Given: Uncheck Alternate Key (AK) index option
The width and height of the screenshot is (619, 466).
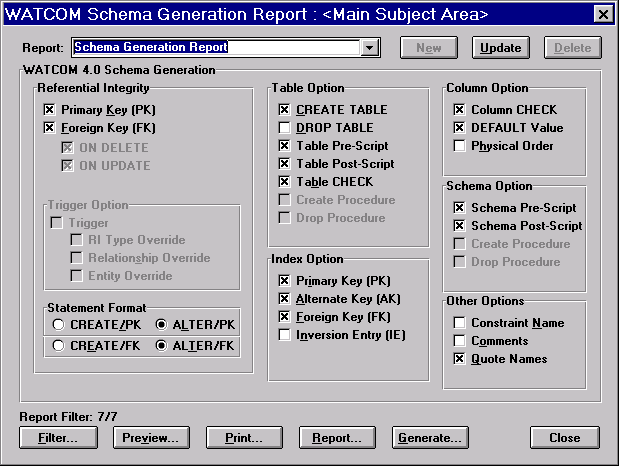Looking at the screenshot, I should pyautogui.click(x=285, y=299).
